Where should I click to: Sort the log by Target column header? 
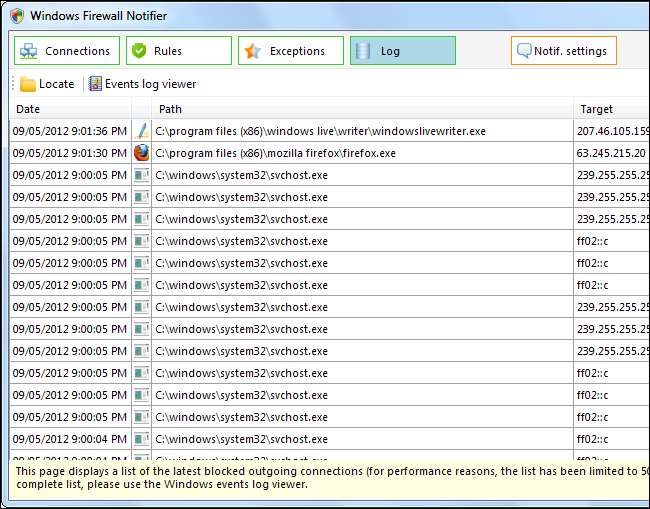610,109
